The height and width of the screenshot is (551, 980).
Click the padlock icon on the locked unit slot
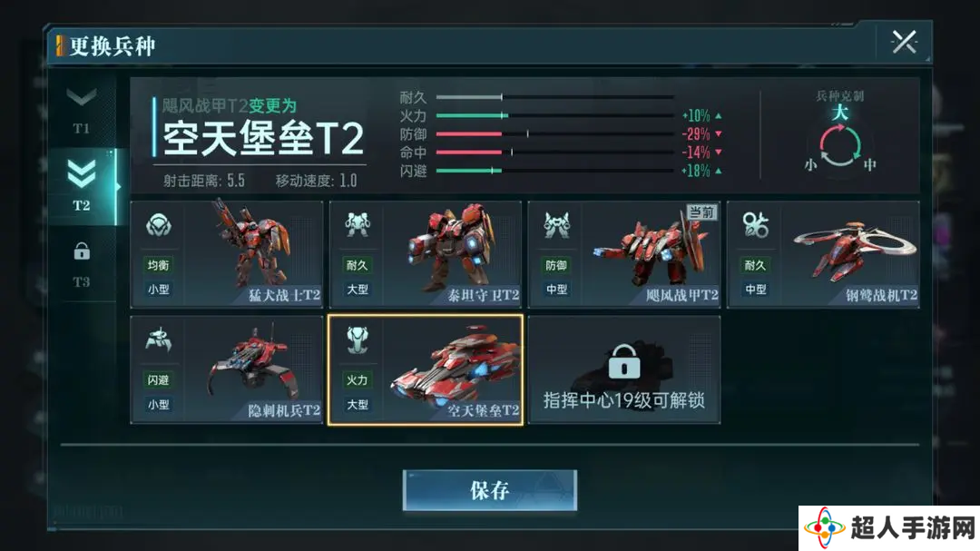click(x=623, y=361)
